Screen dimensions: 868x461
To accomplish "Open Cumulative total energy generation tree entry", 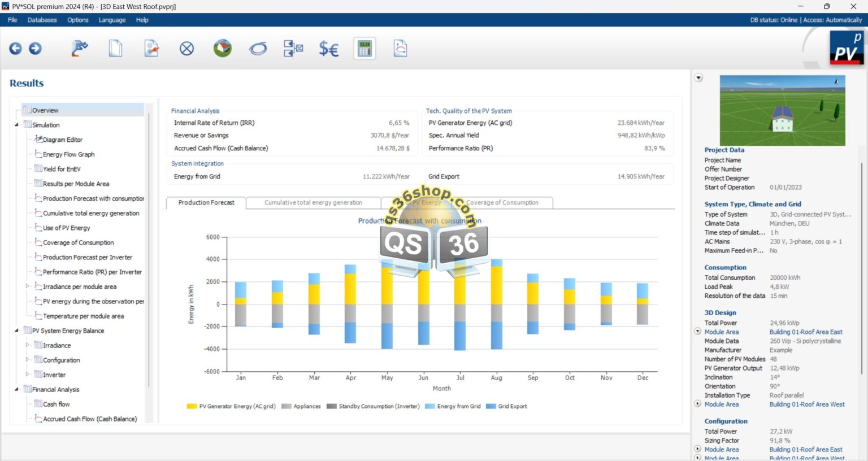I will click(91, 213).
